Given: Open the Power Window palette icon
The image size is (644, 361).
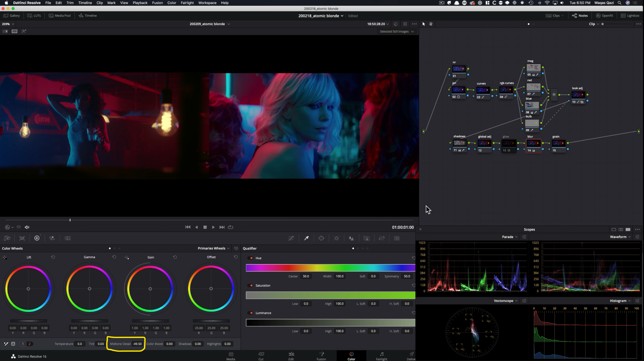Looking at the screenshot, I should 321,238.
